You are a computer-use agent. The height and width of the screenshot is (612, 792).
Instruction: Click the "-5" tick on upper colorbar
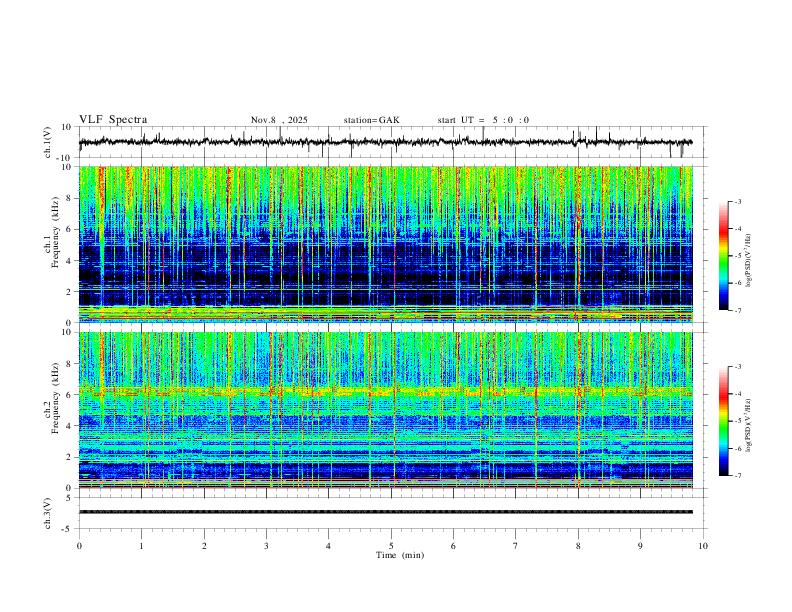point(737,256)
